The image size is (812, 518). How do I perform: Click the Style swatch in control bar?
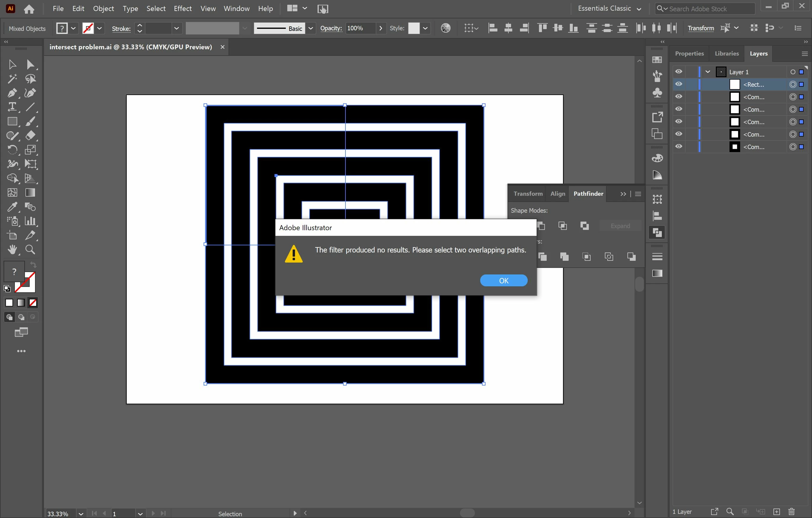(413, 28)
